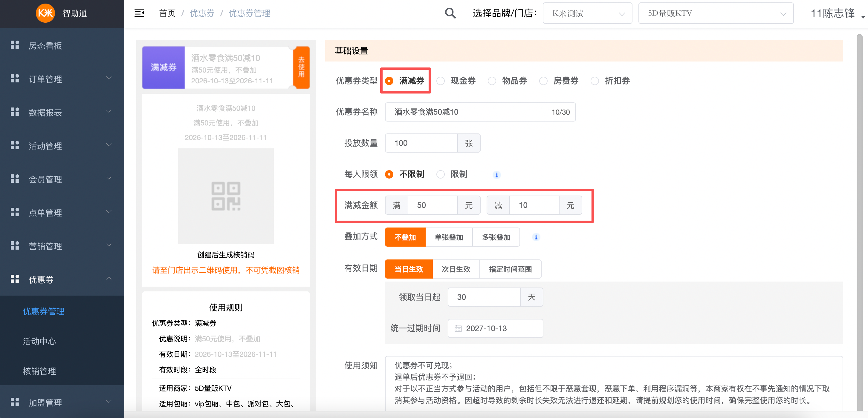Choose 单张叠加 stacking option
The width and height of the screenshot is (868, 418).
(x=449, y=237)
